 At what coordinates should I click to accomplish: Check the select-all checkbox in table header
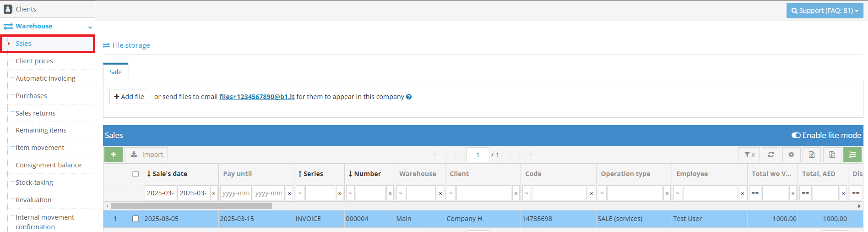point(136,174)
